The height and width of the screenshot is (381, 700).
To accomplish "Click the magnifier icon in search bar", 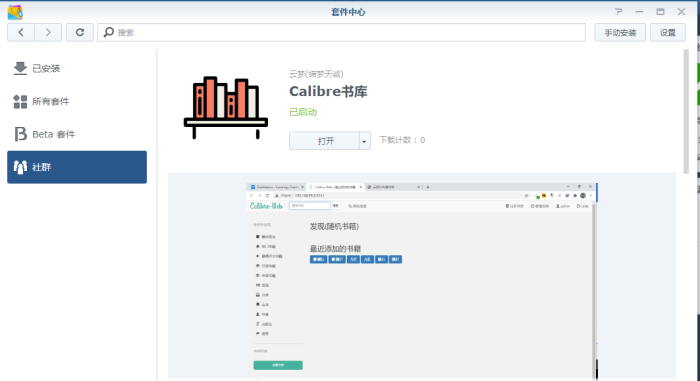I will coord(108,32).
